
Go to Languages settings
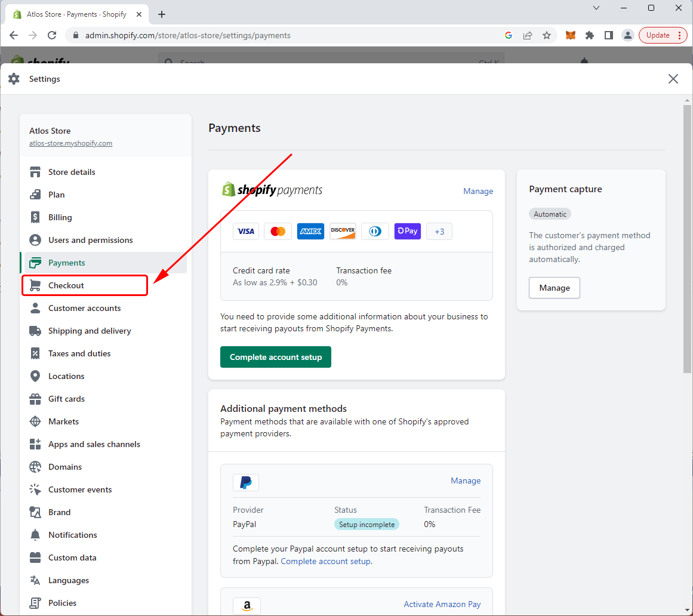(x=69, y=580)
